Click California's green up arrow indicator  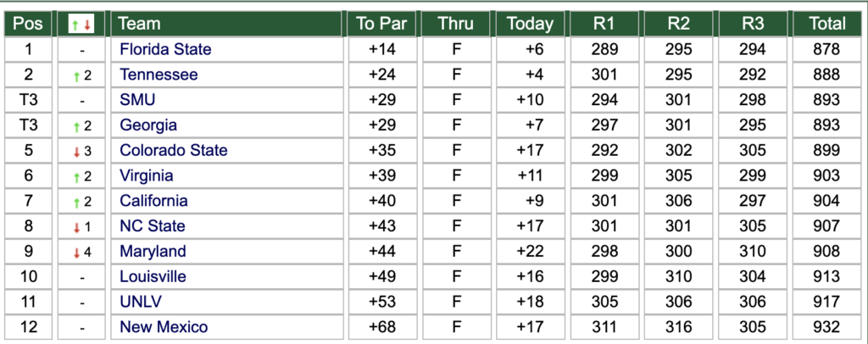[77, 203]
